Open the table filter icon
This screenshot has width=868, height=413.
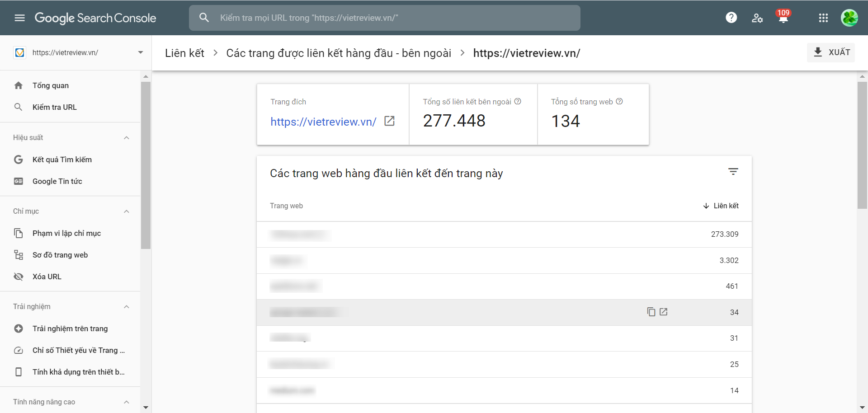(x=733, y=172)
